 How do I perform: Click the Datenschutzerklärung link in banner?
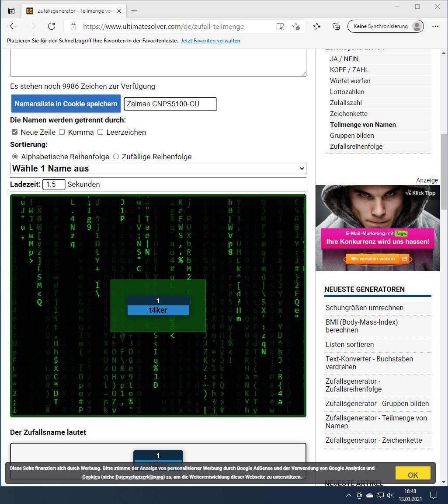[140, 477]
